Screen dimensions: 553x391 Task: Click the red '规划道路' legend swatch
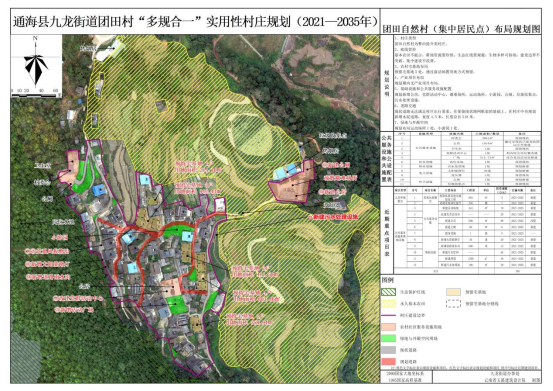[x=388, y=361]
